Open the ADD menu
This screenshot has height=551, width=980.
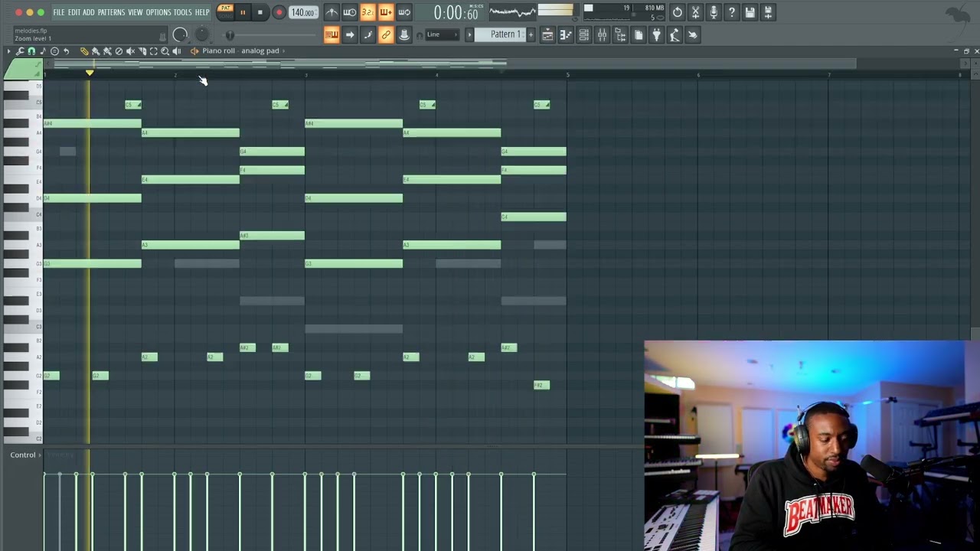click(89, 12)
